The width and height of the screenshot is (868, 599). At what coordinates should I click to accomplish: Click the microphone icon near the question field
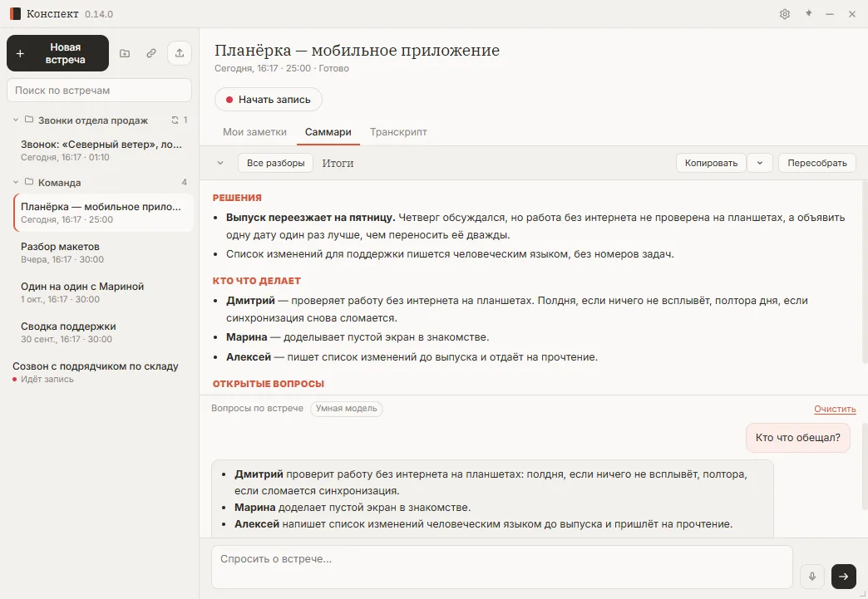pos(812,577)
